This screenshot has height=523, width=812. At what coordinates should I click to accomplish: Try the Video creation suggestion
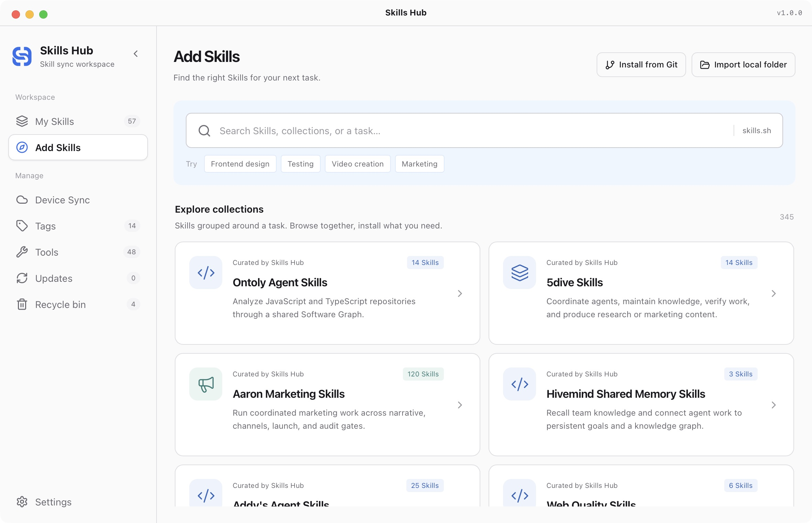(358, 164)
